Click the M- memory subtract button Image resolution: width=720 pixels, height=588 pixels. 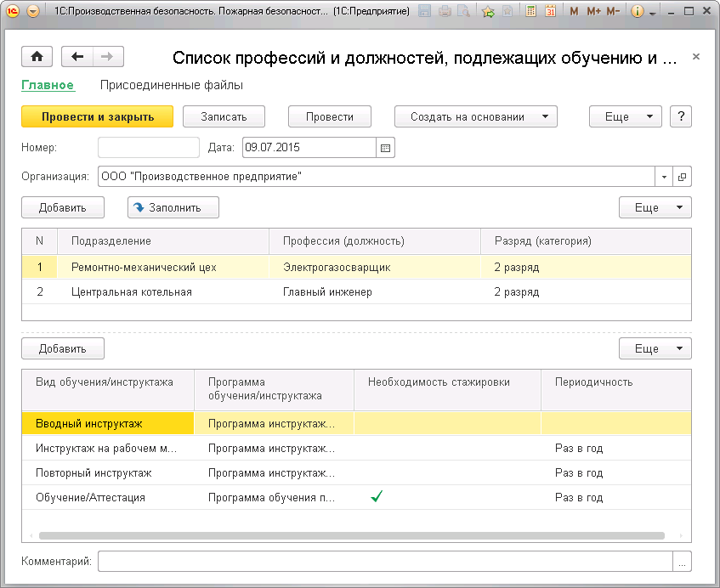(x=613, y=11)
